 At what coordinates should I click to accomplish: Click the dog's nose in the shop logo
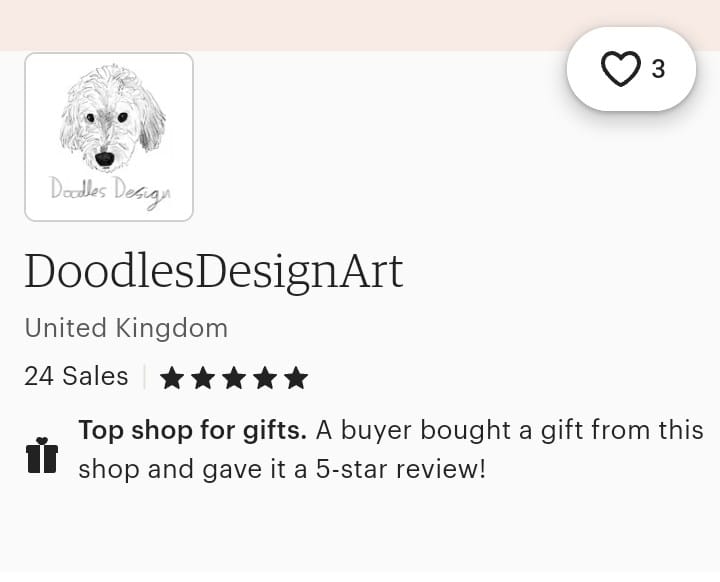pos(104,158)
